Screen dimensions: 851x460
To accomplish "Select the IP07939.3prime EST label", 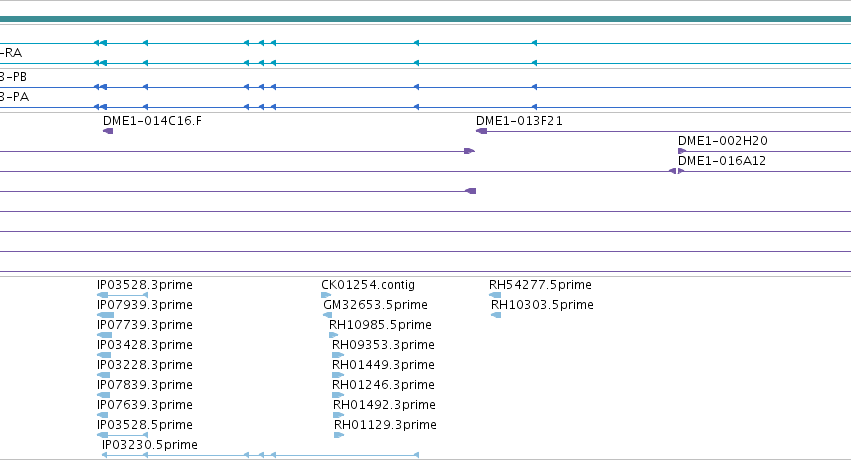I will pyautogui.click(x=145, y=305).
